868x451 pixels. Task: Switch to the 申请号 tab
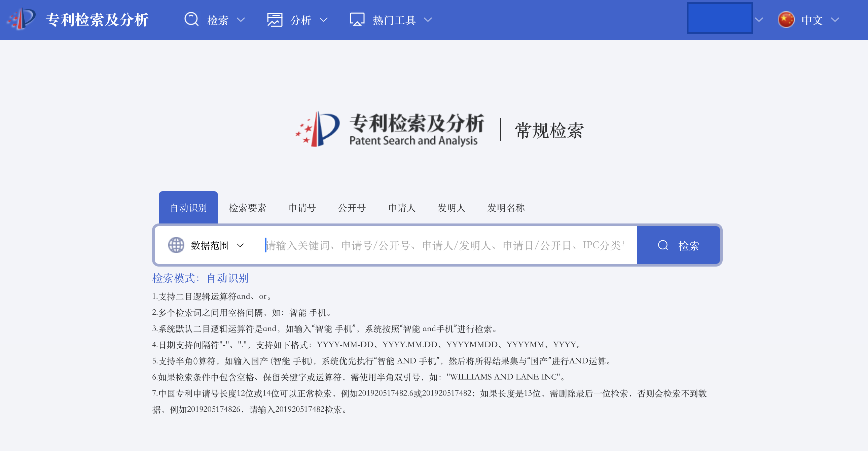(x=302, y=208)
